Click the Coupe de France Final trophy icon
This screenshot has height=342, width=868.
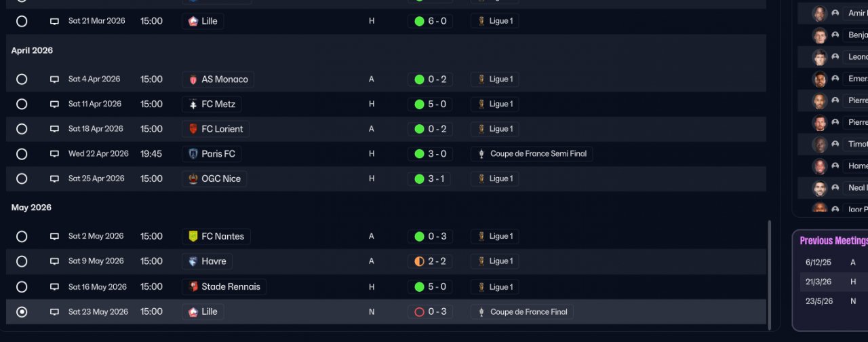click(x=481, y=312)
